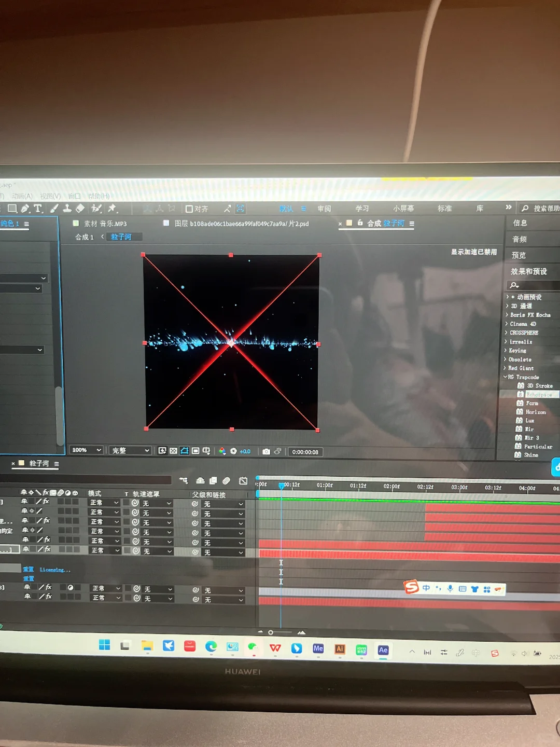
Task: Open the 音频 panel
Action: click(520, 239)
